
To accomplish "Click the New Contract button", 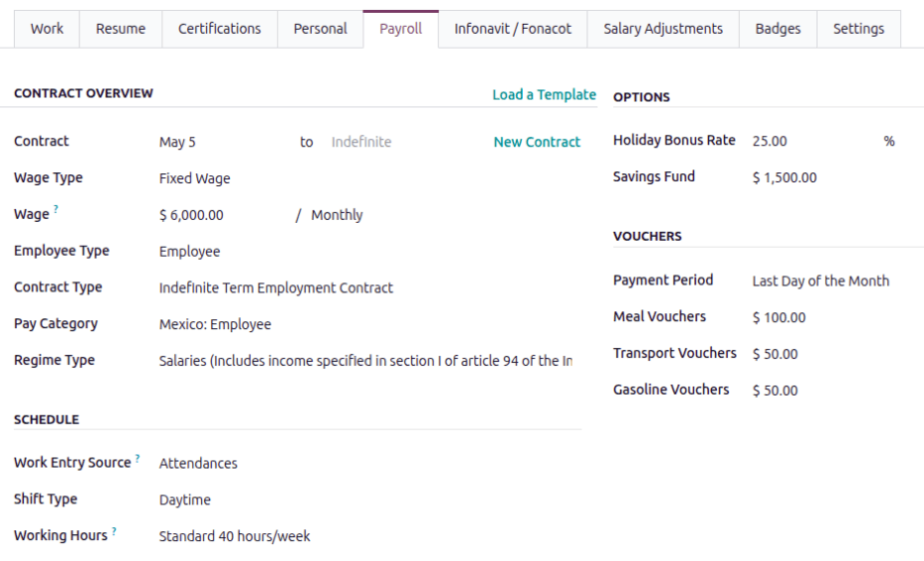I will click(537, 143).
